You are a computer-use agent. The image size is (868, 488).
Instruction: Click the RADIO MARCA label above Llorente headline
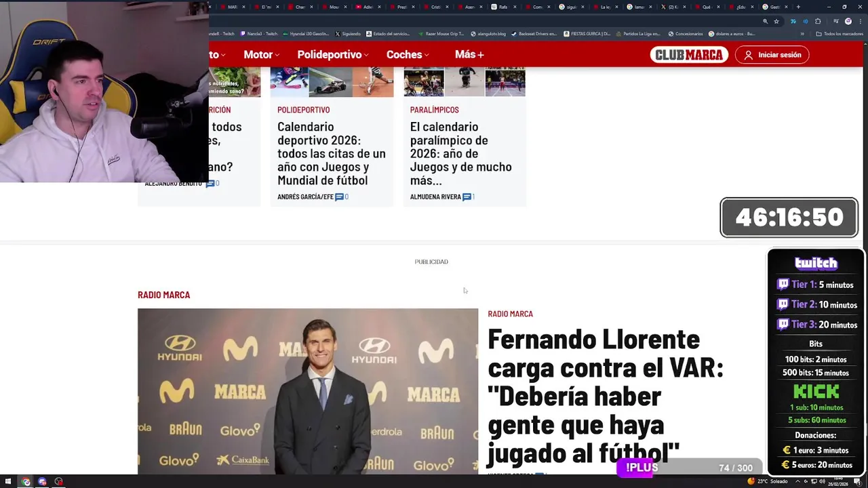click(x=510, y=314)
